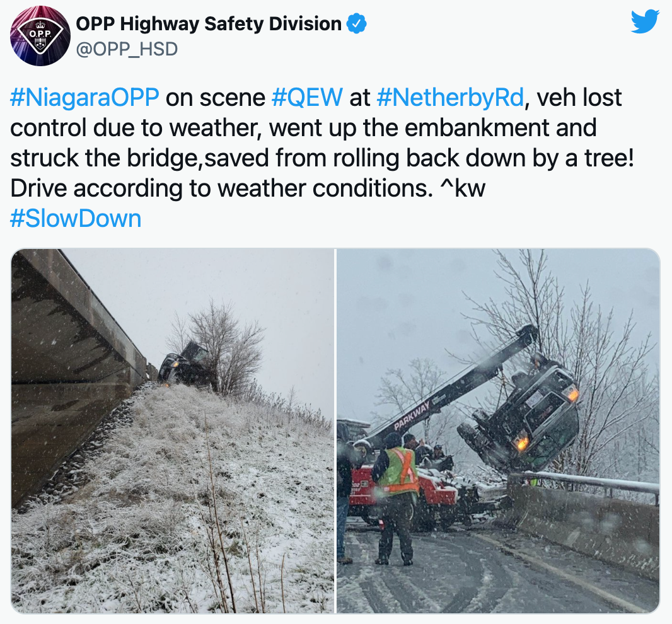Screen dimensions: 672x624
Task: Open the #SlowDown hashtag link
Action: [x=76, y=219]
